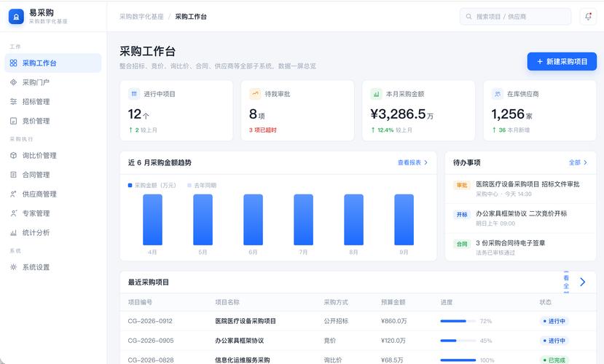This screenshot has height=364, width=604.
Task: Open 医院医疗设备采购项目 in the projects table
Action: point(246,321)
